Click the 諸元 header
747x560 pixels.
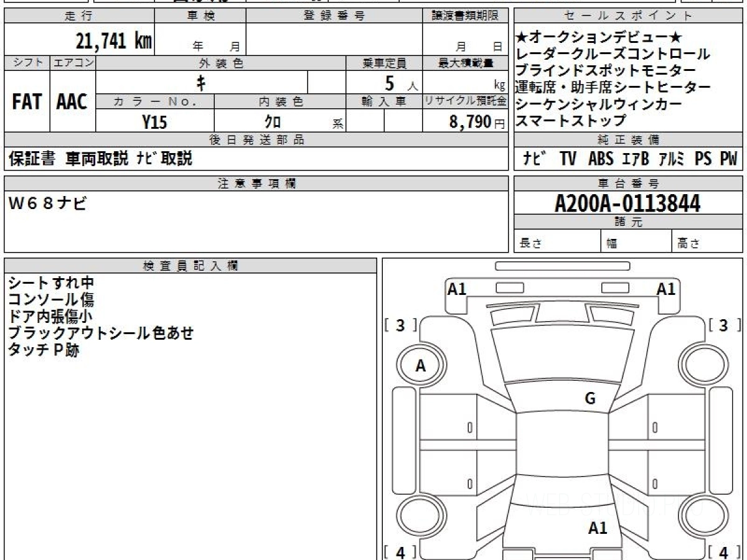629,222
